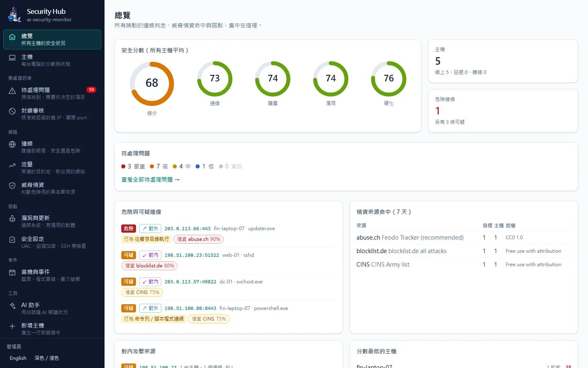This screenshot has width=588, height=368.
Task: Open 待處理問題 in sidebar
Action: click(52, 93)
